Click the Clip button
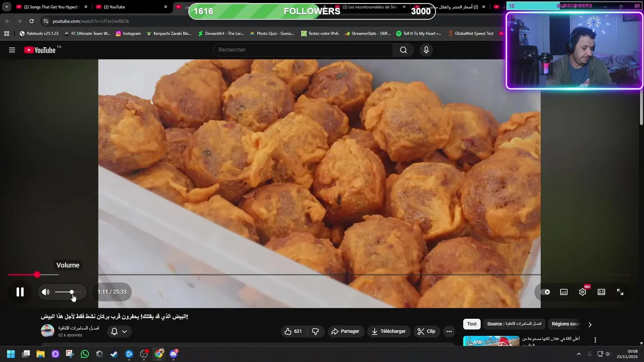 (426, 331)
